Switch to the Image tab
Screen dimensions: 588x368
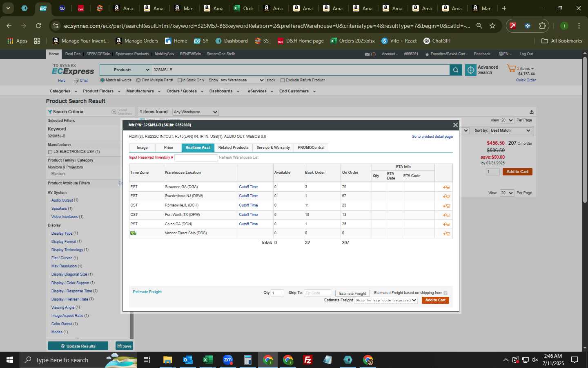click(x=142, y=148)
